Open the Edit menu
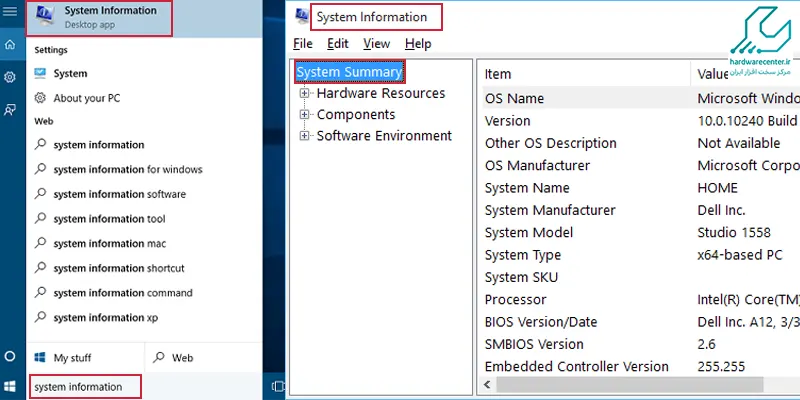800x400 pixels. (x=338, y=44)
